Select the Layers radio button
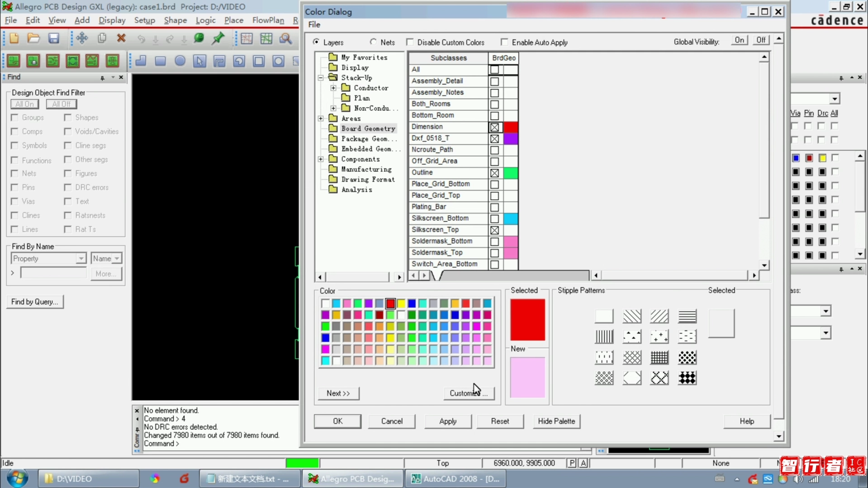Viewport: 868px width, 488px height. click(x=316, y=42)
